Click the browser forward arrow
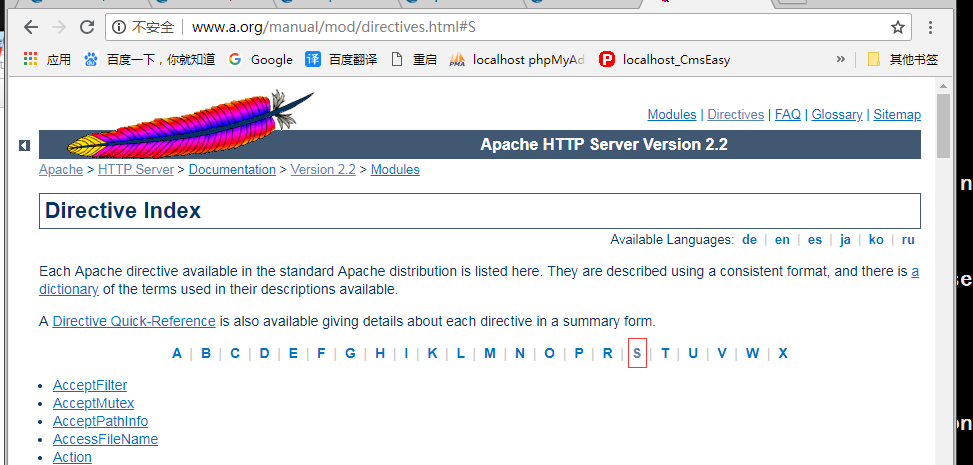 59,27
